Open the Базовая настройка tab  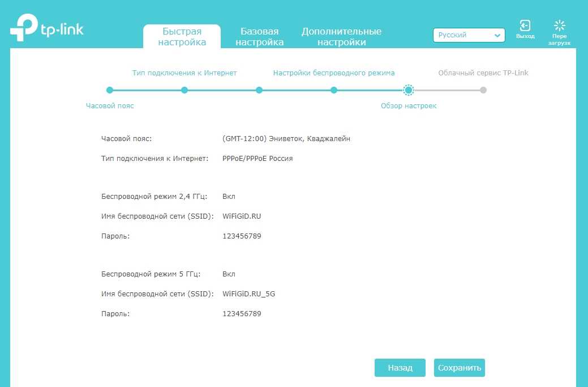pyautogui.click(x=259, y=37)
